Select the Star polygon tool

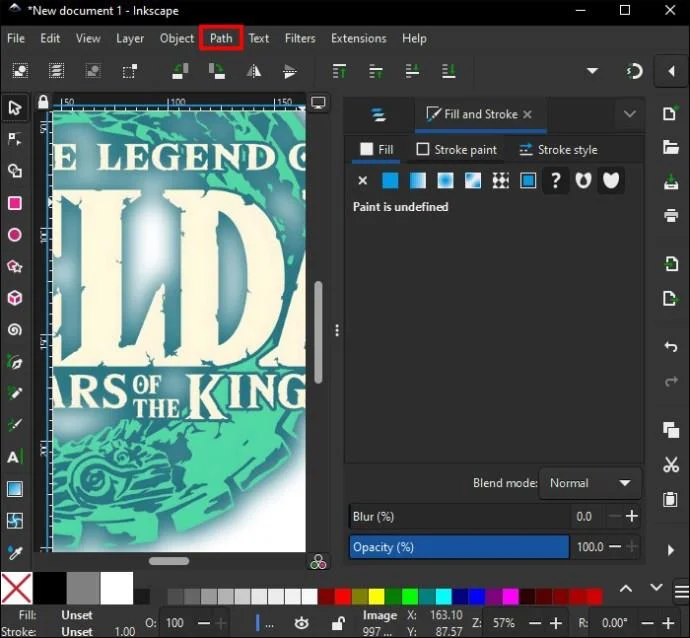[15, 267]
